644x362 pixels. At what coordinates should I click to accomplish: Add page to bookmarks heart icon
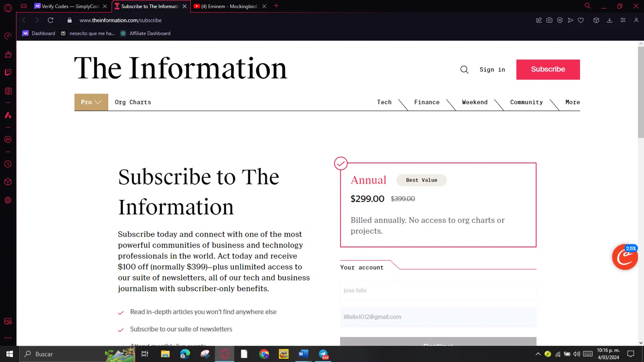[581, 20]
